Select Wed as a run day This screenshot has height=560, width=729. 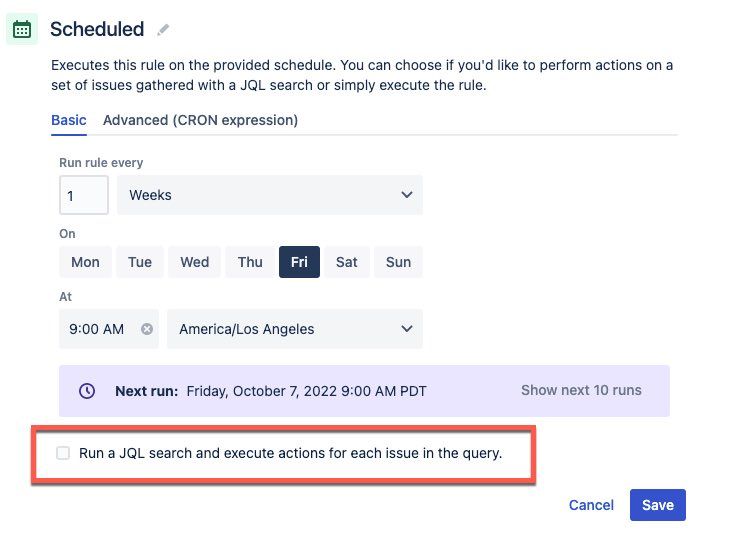pos(195,262)
